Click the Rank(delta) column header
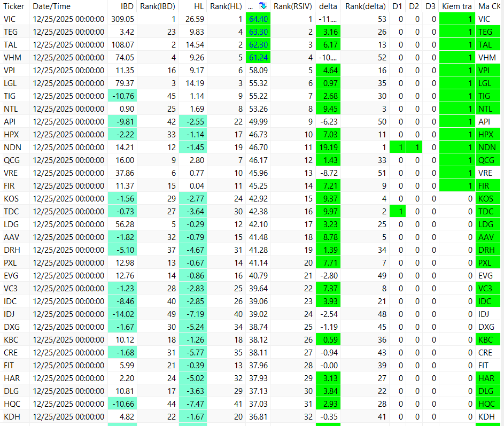Viewport: 504px width, 426px height. point(365,6)
